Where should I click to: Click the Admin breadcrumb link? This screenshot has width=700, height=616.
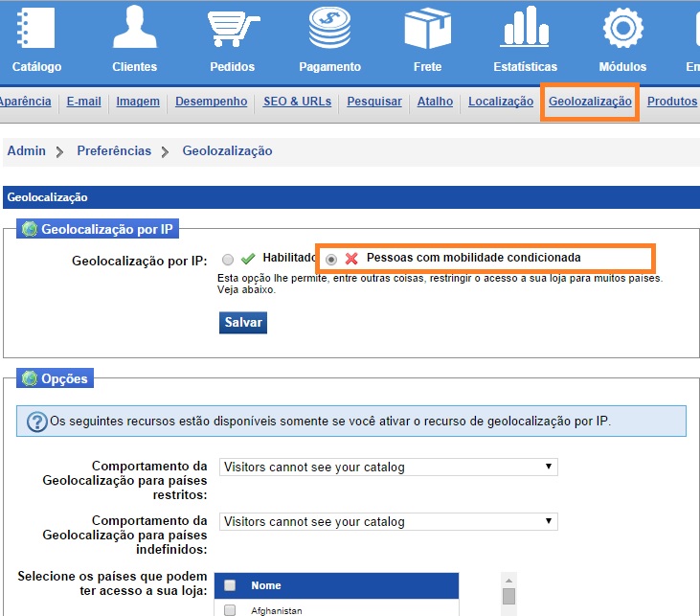click(27, 151)
